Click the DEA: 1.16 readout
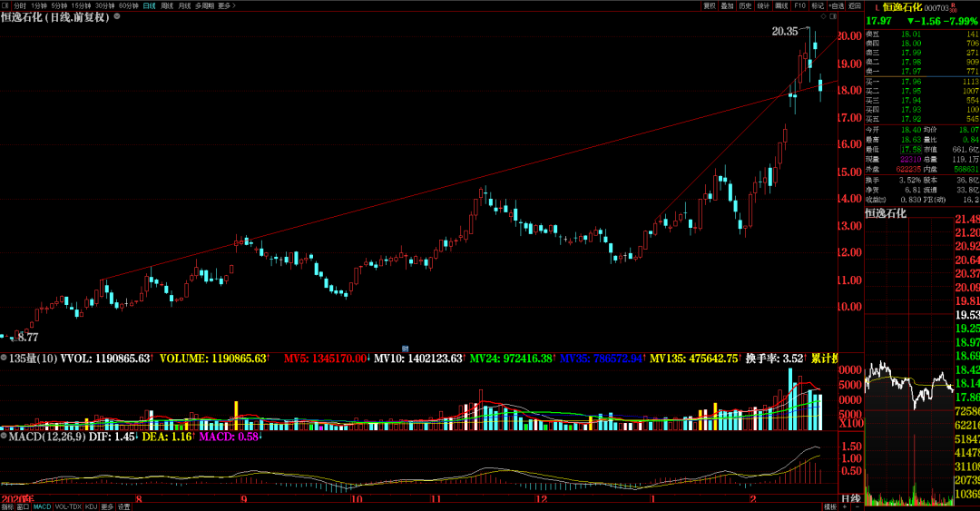This screenshot has width=980, height=511. [x=166, y=437]
